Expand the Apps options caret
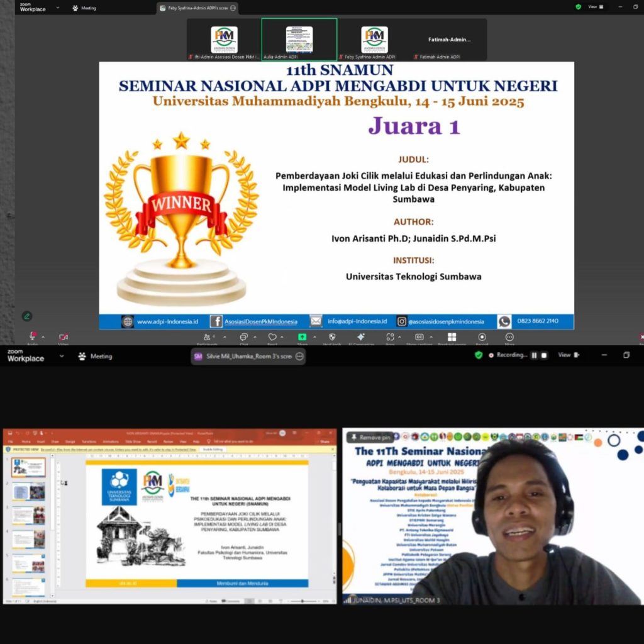Image resolution: width=644 pixels, height=644 pixels. tap(399, 337)
